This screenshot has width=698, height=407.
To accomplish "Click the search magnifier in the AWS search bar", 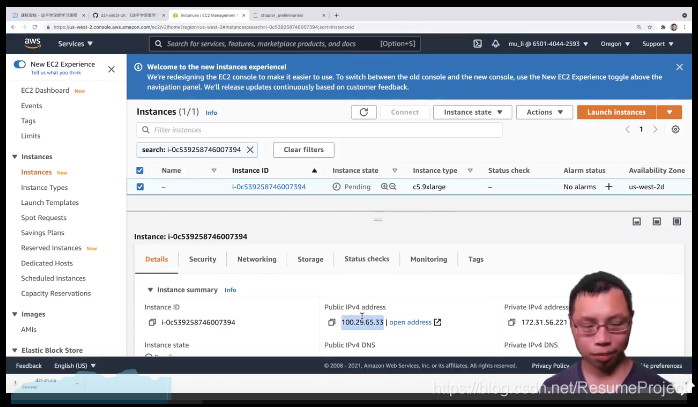I will tap(158, 44).
